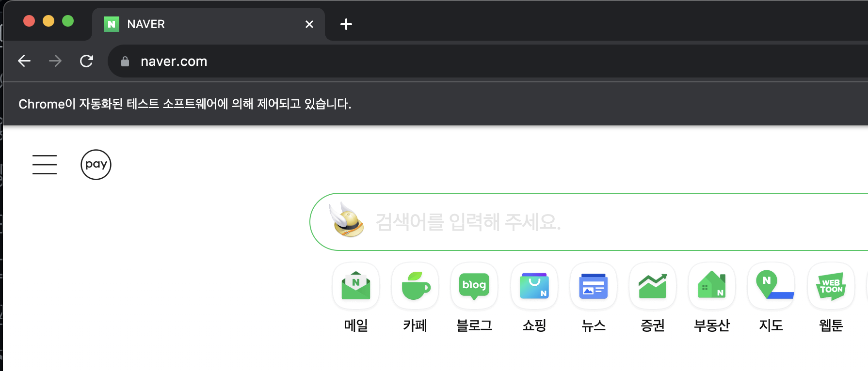Click the 웹툰 text label
868x371 pixels.
(831, 325)
